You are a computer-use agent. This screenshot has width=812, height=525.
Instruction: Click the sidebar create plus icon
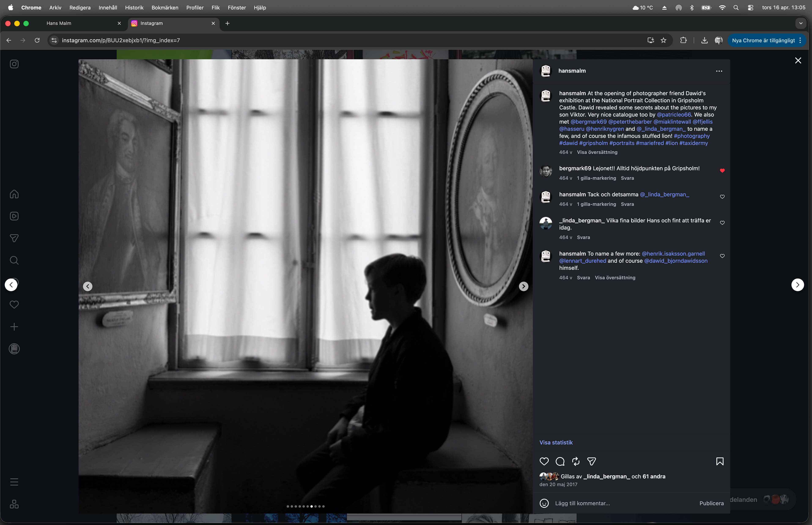14,327
